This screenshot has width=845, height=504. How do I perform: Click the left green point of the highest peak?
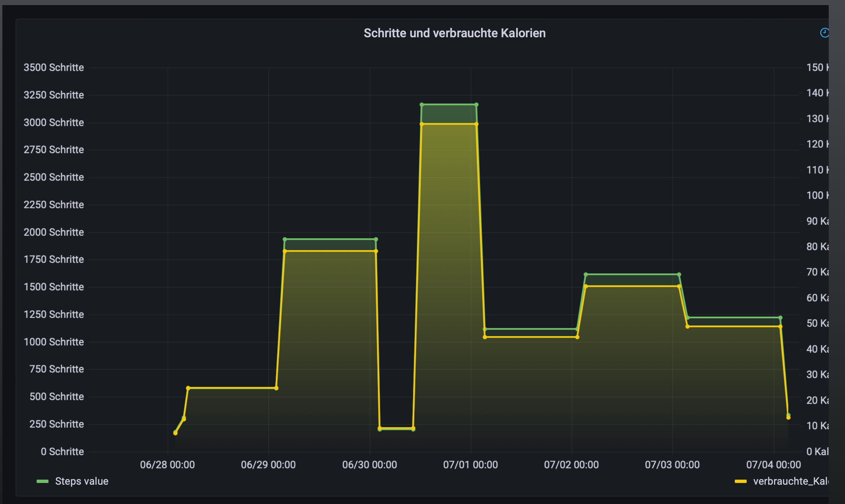click(421, 105)
